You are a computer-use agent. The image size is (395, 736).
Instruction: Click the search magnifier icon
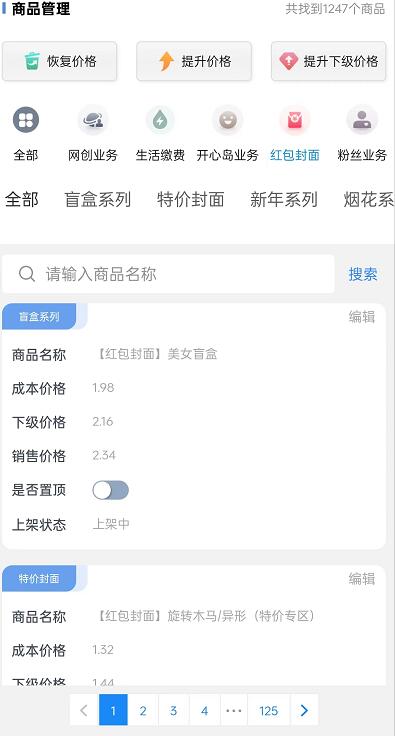click(27, 274)
